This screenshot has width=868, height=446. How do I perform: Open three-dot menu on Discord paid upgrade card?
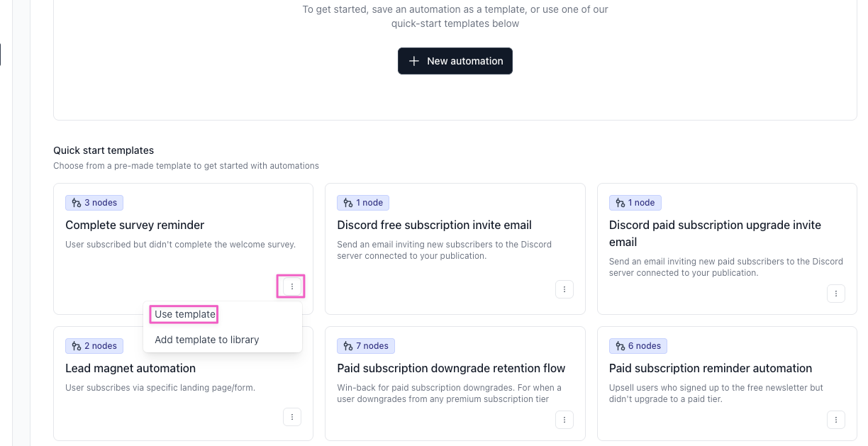coord(836,294)
